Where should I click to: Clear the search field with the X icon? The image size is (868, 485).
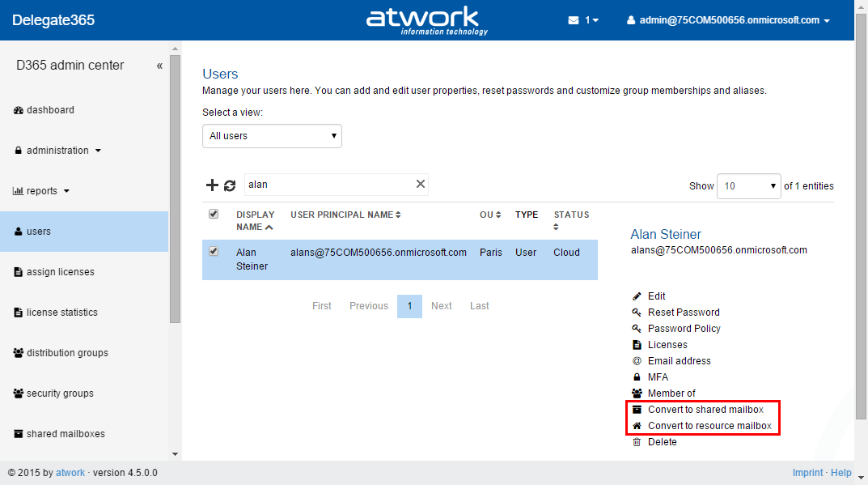(x=420, y=184)
